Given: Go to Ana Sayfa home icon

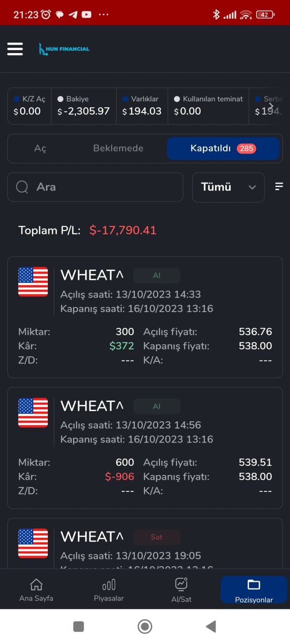Looking at the screenshot, I should pos(36,585).
